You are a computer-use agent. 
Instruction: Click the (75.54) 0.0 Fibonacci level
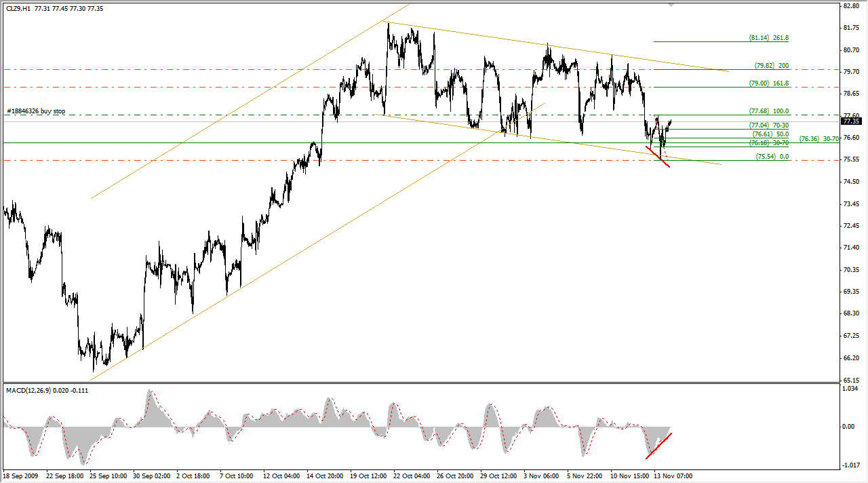pos(772,157)
